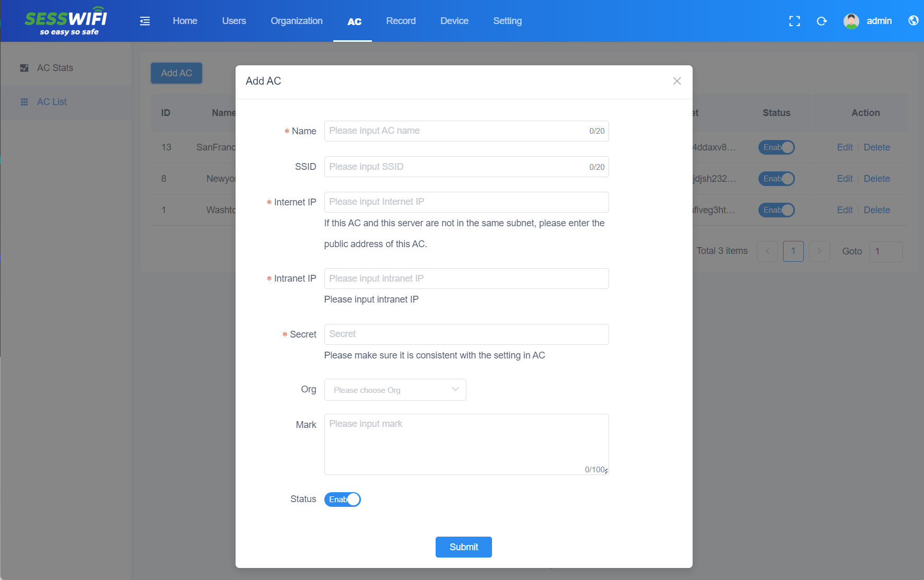Toggle the status switch for AC ID 8
This screenshot has height=580, width=924.
(x=777, y=179)
